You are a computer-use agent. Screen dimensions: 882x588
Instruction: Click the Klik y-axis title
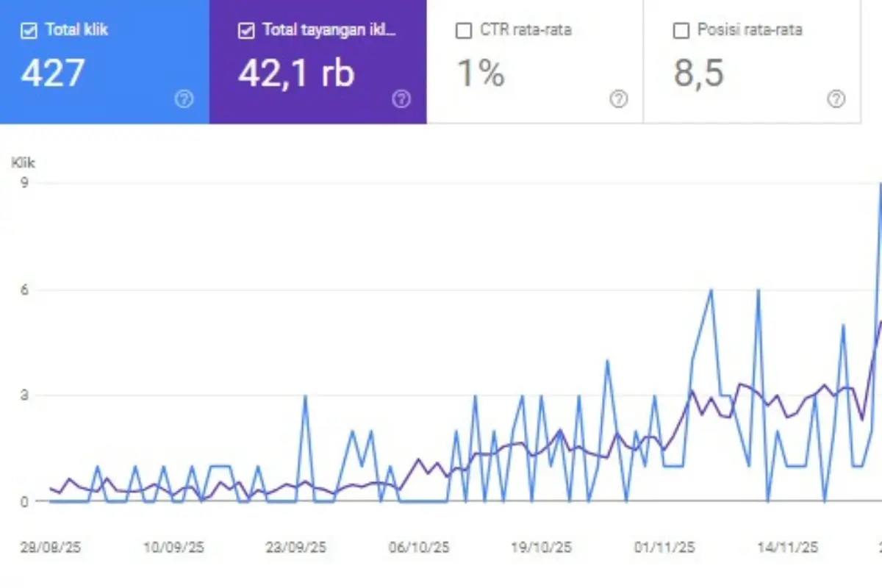pos(23,163)
